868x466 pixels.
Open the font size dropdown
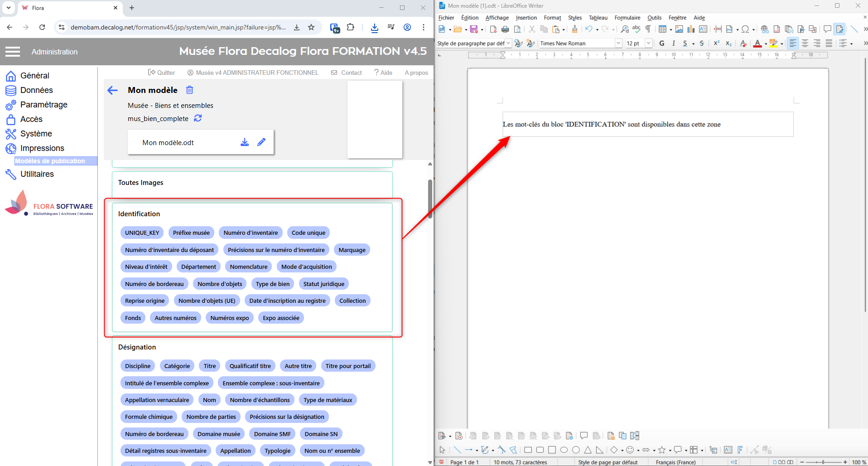(x=648, y=44)
